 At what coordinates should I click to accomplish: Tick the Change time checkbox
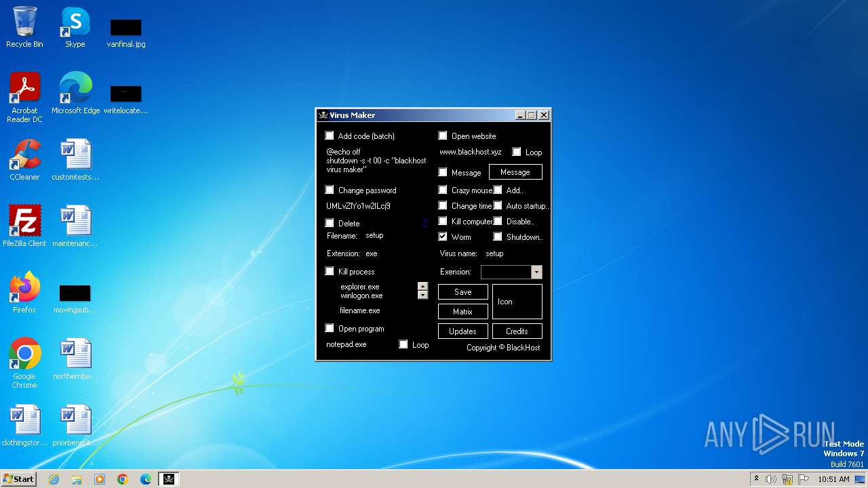443,205
